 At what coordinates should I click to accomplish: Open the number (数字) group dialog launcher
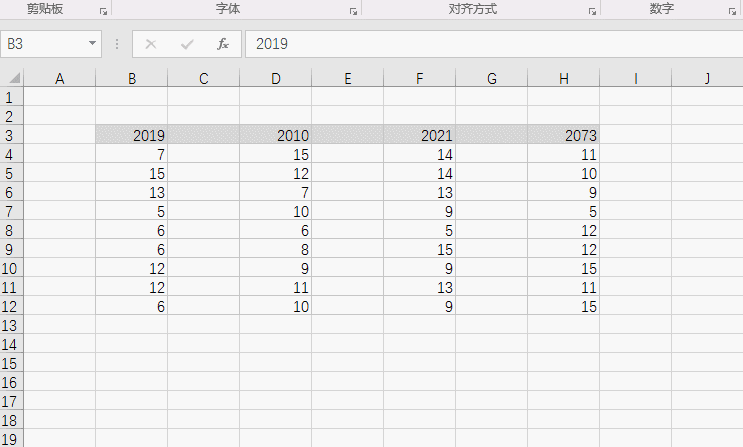732,11
